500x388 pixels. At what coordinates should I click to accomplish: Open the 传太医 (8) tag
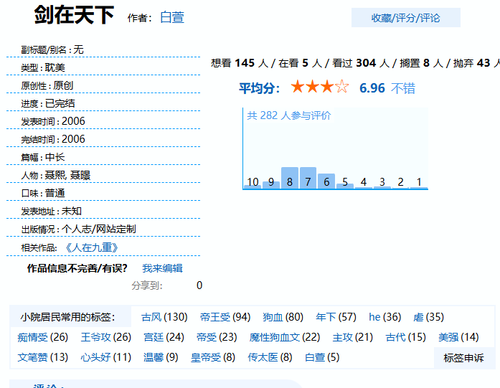pos(270,358)
